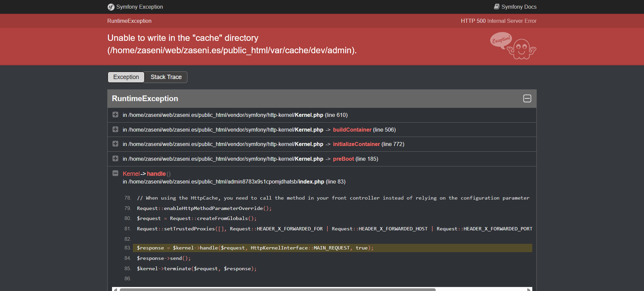The height and width of the screenshot is (291, 644).
Task: Click the Exception ghost illustration
Action: click(513, 46)
